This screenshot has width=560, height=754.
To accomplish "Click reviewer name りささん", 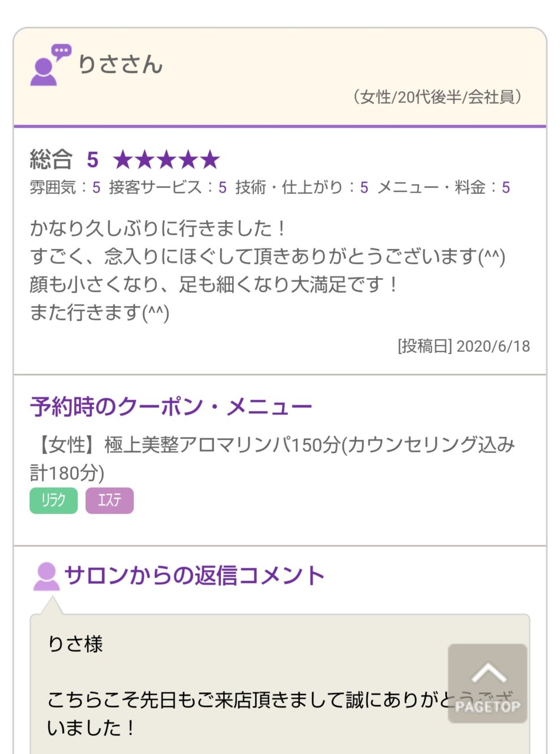I will click(120, 65).
